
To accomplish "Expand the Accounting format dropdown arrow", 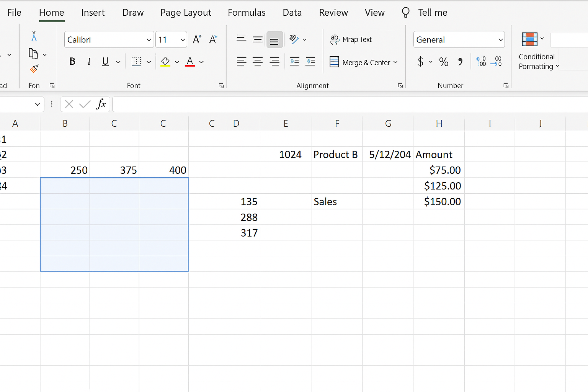I will pyautogui.click(x=431, y=62).
